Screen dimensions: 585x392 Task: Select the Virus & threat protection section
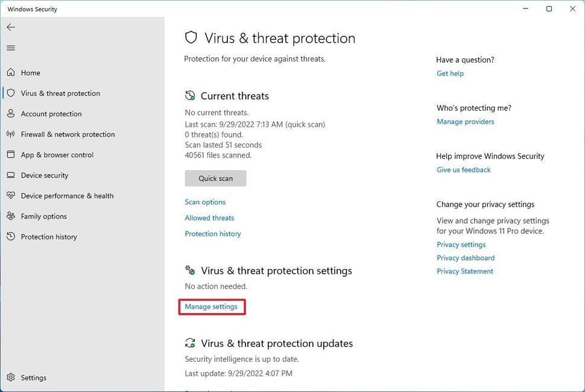58,93
